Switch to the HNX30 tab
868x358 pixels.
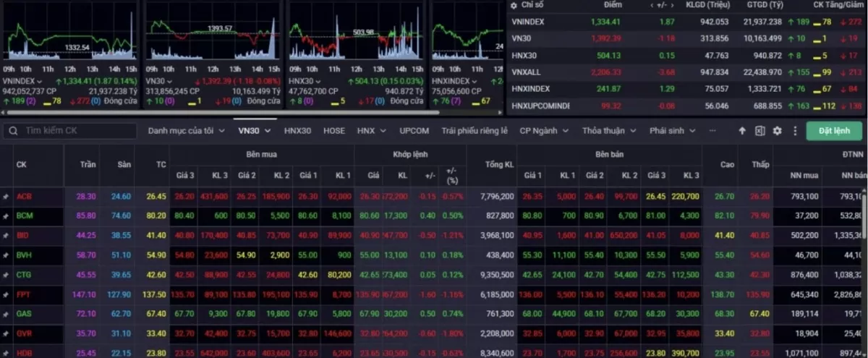pyautogui.click(x=297, y=131)
